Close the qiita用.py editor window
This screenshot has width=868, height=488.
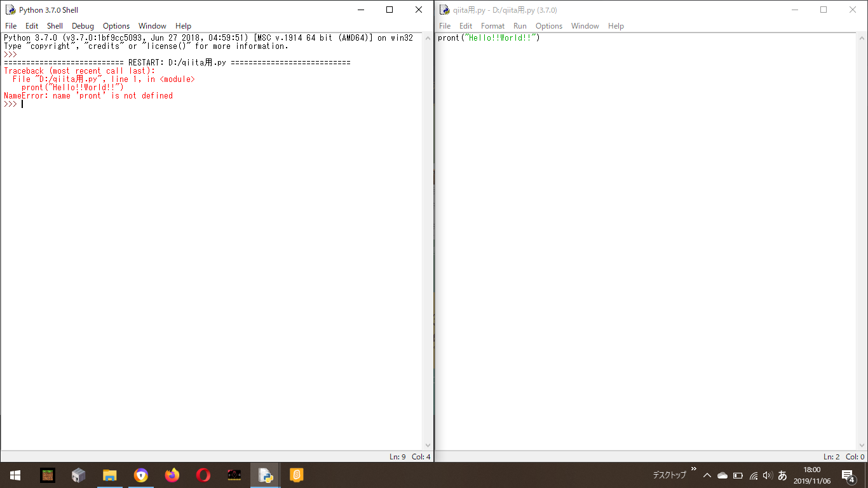coord(853,10)
